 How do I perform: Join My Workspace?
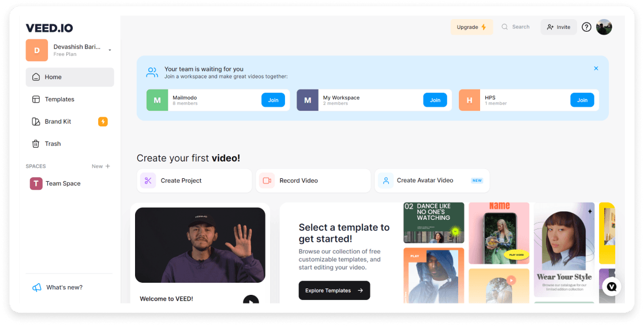coord(435,100)
